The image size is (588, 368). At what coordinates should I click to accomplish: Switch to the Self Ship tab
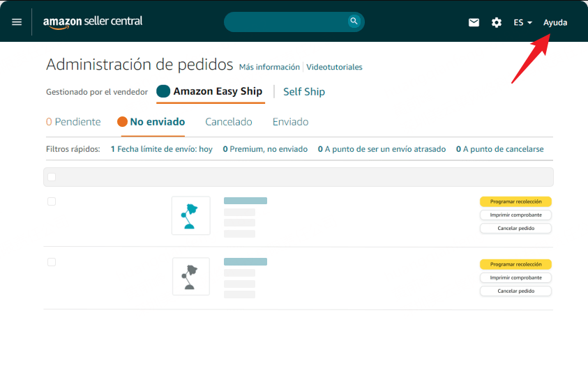coord(303,92)
